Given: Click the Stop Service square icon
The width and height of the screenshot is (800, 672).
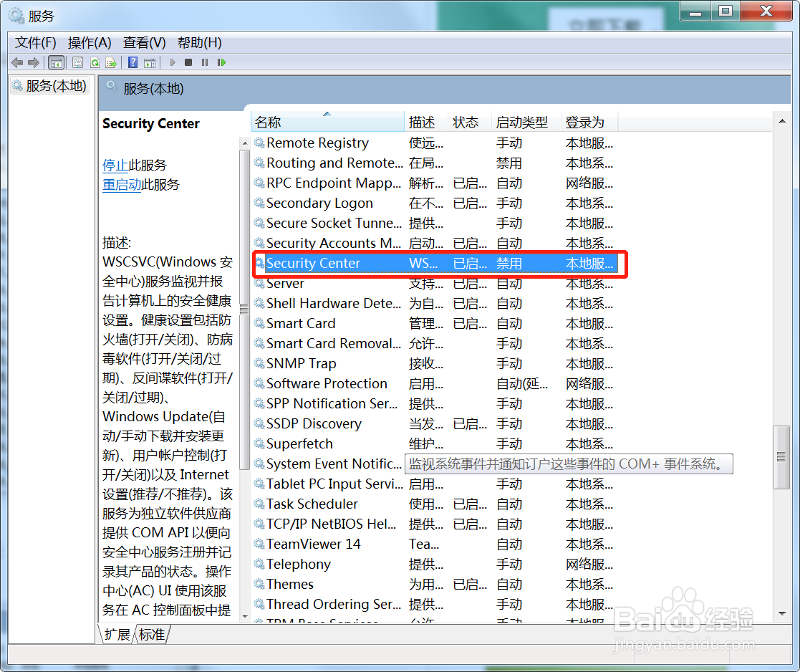Looking at the screenshot, I should pos(188,62).
